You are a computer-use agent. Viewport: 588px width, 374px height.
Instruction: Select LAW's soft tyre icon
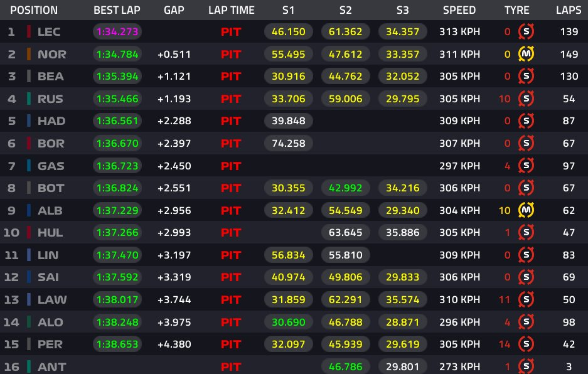[x=527, y=299]
